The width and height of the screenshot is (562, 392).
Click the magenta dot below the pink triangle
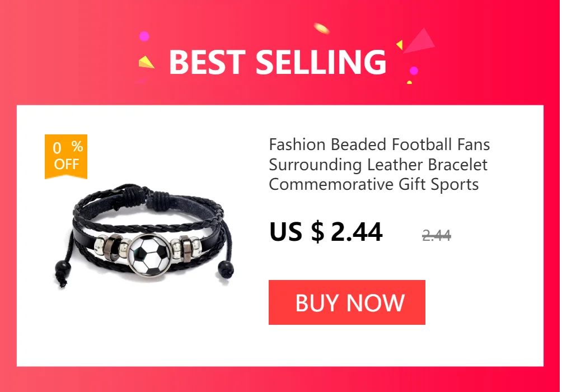coord(414,71)
